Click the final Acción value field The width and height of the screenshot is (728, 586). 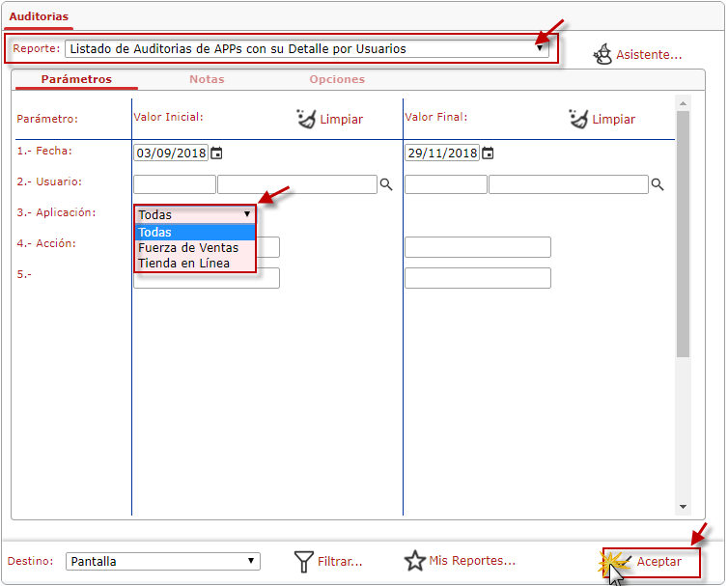tap(478, 247)
